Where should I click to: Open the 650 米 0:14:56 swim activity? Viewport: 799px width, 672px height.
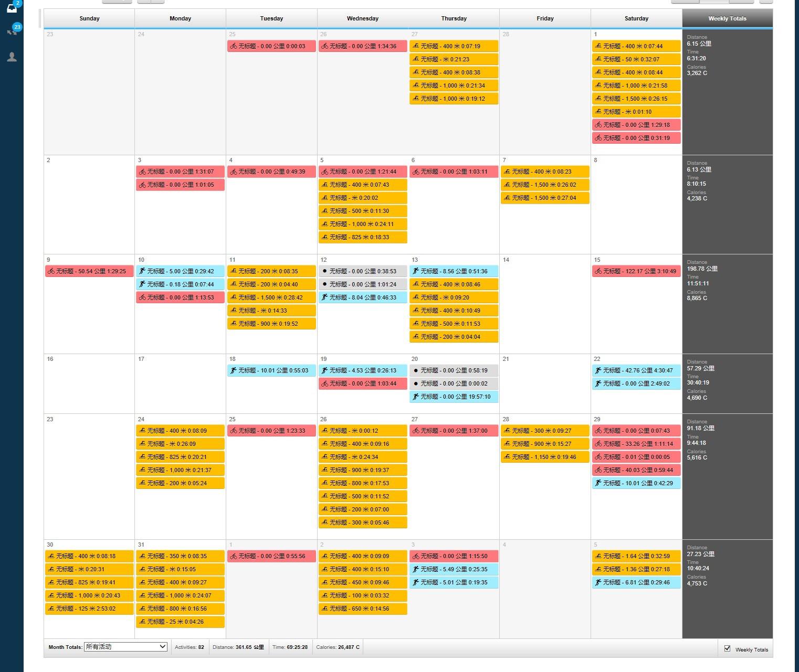[x=363, y=609]
